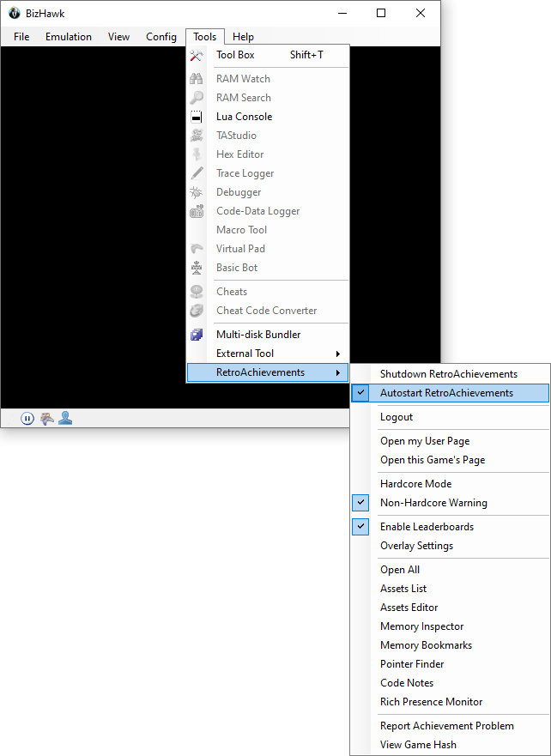Click the pause icon in status bar
Image resolution: width=551 pixels, height=756 pixels.
27,419
